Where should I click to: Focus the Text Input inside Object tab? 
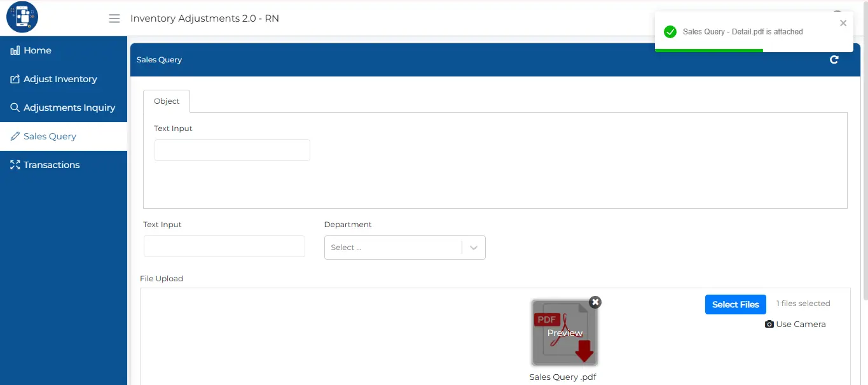[x=232, y=150]
